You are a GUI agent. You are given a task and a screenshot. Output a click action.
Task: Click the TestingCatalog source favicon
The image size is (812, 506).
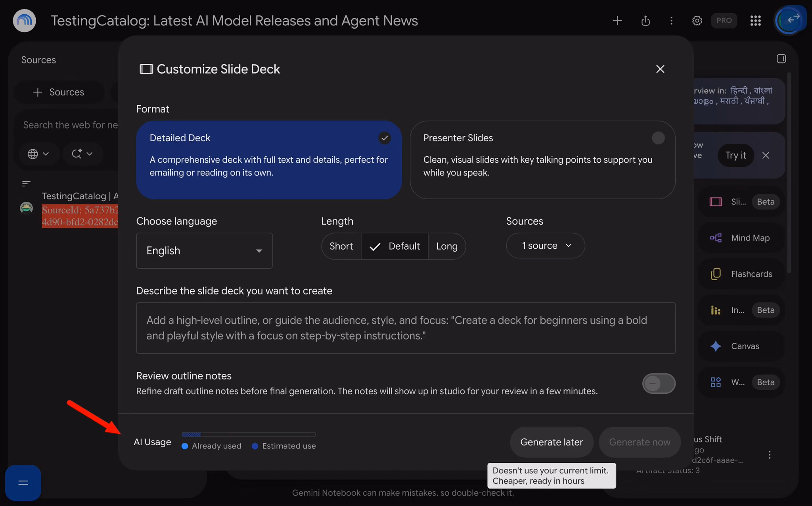(x=27, y=208)
